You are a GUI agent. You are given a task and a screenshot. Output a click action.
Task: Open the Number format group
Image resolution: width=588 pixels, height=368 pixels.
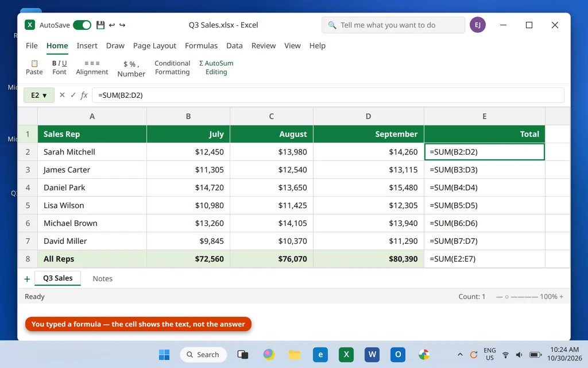[x=131, y=69]
